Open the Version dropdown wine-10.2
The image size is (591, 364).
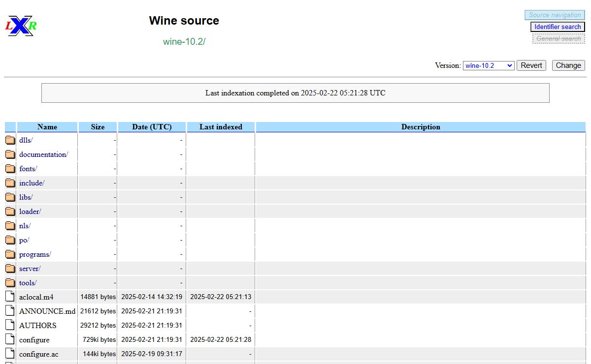click(x=489, y=65)
